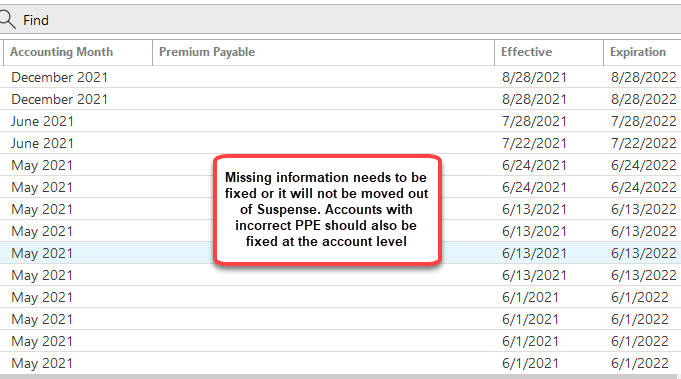Screen dimensions: 681x379
Task: Select first May 2021 row effective 6/1/2021
Action: click(340, 297)
